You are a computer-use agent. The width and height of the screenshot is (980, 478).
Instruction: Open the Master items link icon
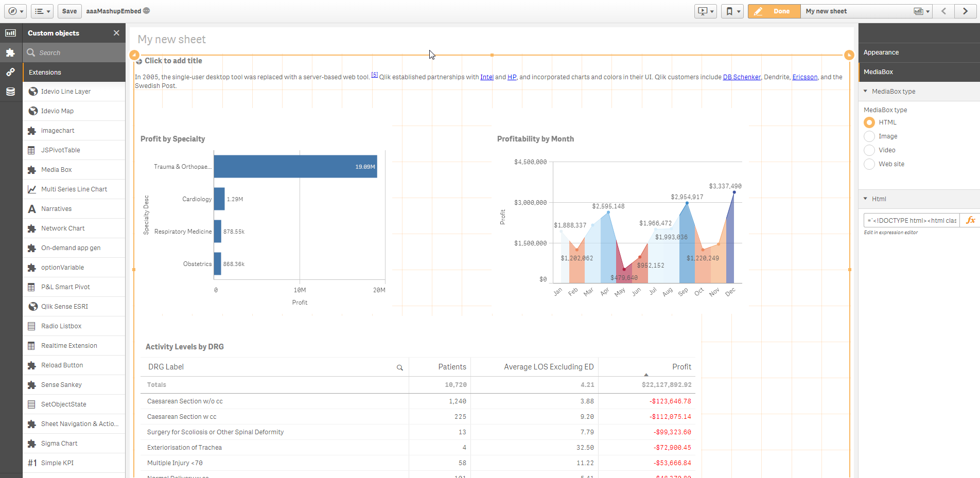(10, 72)
